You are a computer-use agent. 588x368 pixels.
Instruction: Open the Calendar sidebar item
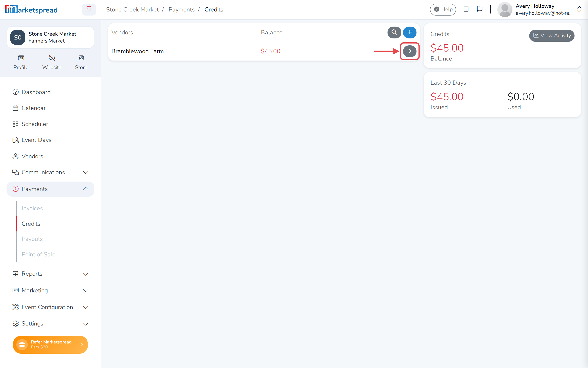click(x=50, y=108)
